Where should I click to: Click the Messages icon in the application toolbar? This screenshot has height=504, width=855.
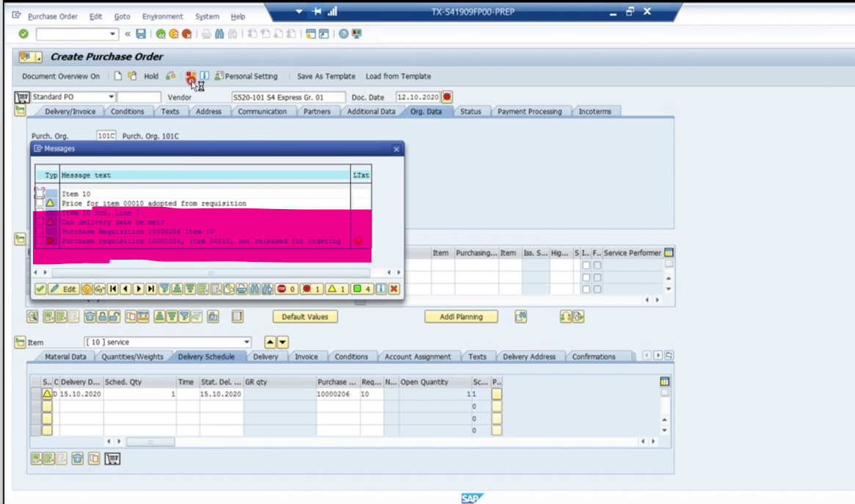coord(190,76)
